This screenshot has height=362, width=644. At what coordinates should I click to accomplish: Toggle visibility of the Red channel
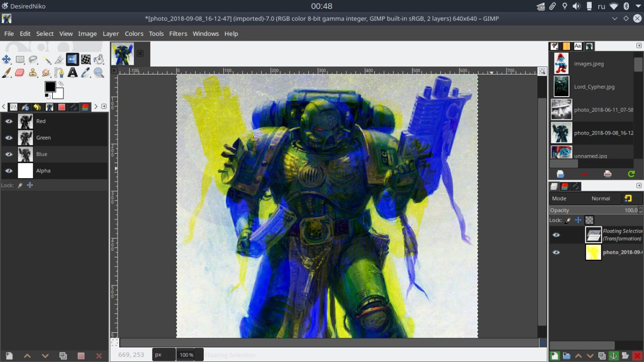click(9, 121)
